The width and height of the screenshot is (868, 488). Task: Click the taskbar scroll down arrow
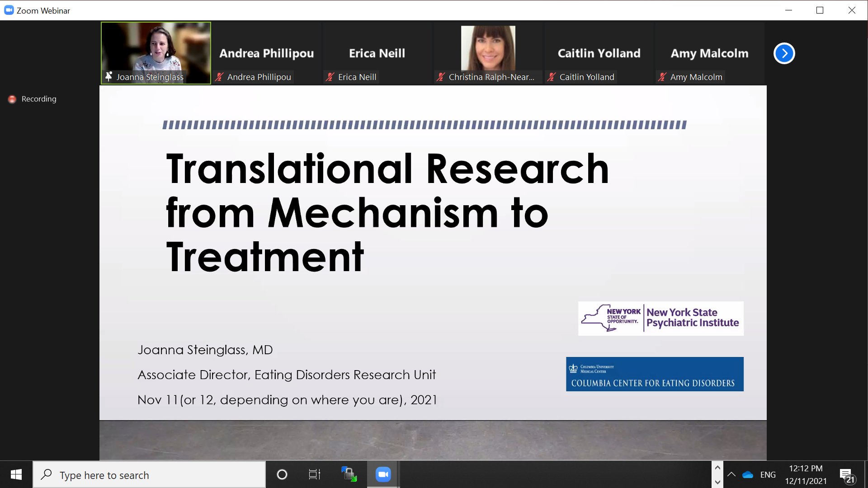(717, 482)
